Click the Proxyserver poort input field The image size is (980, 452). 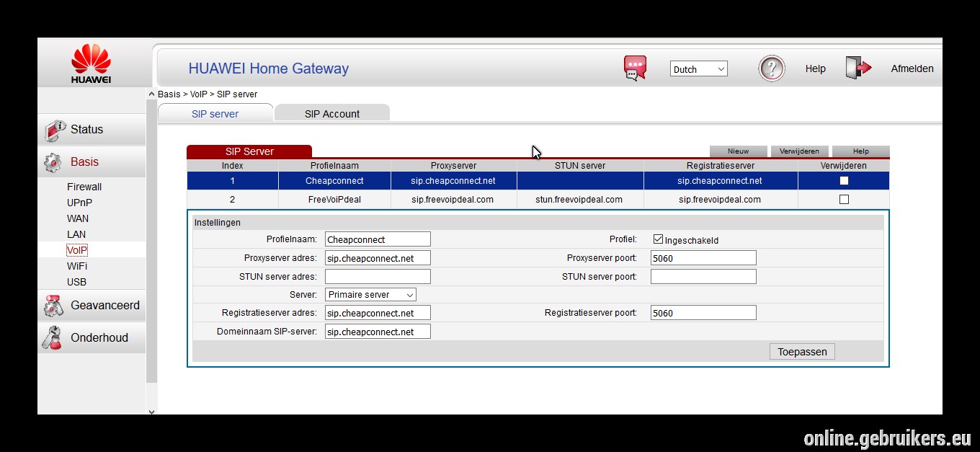[703, 258]
